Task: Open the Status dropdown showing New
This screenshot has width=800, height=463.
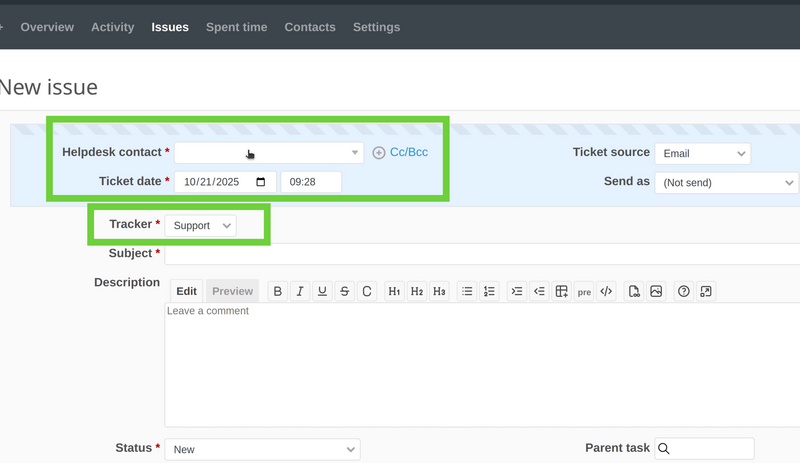Action: tap(262, 450)
